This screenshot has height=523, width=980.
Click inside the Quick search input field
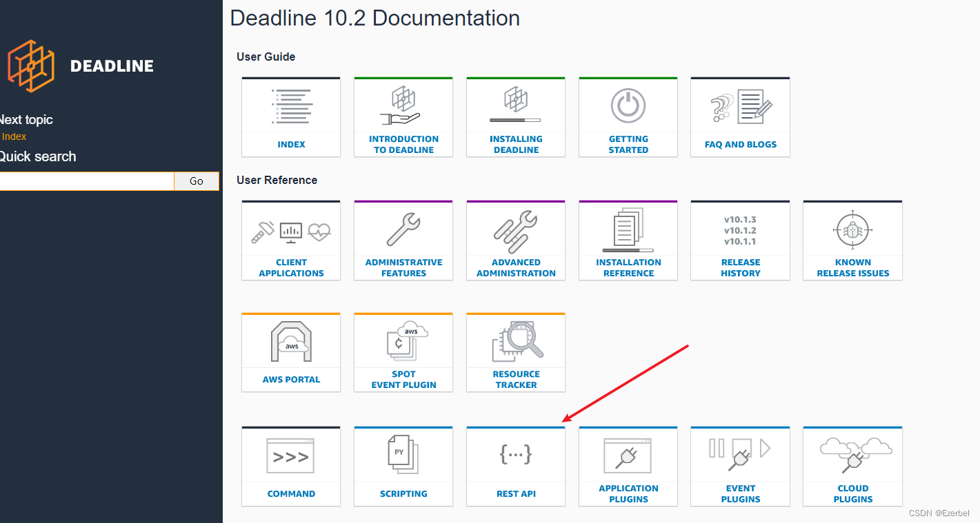[87, 181]
